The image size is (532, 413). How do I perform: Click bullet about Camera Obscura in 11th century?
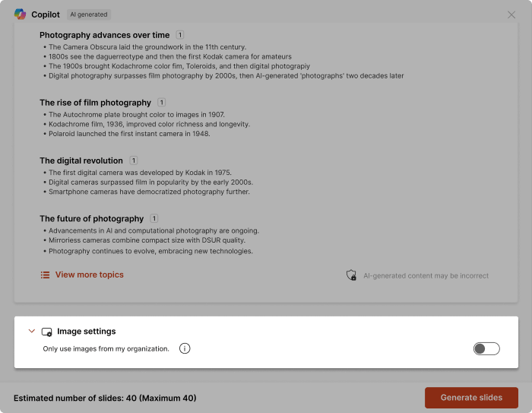click(x=147, y=47)
